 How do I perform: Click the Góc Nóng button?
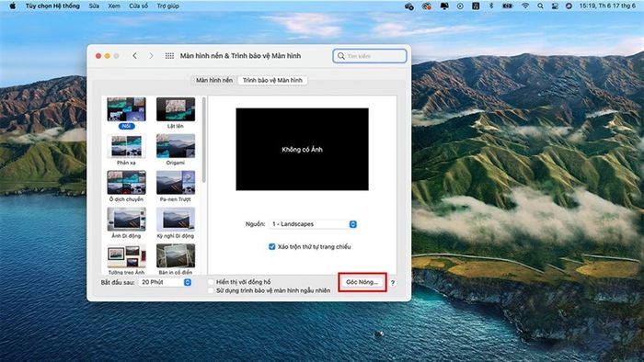[362, 282]
